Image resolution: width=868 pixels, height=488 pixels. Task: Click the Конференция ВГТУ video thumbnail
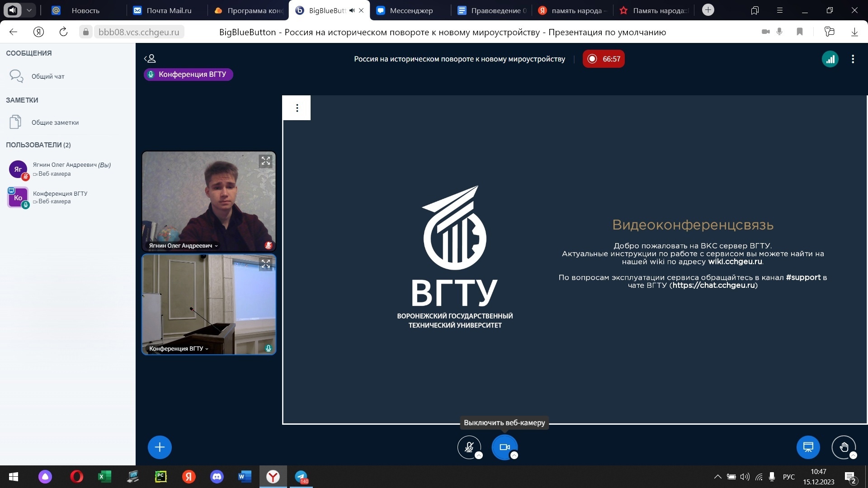tap(209, 304)
